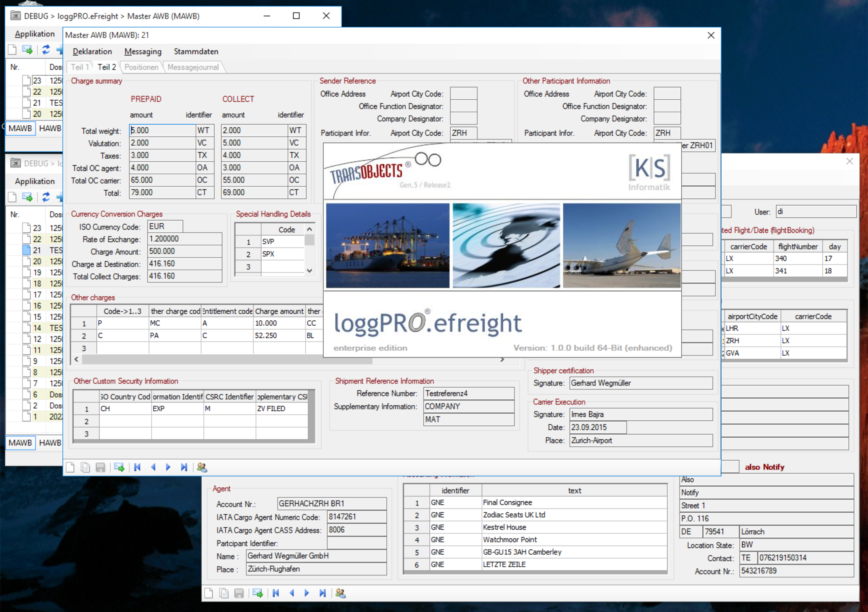This screenshot has height=612, width=868.
Task: Click Copy record icon in Master AWB toolbar
Action: [x=86, y=468]
